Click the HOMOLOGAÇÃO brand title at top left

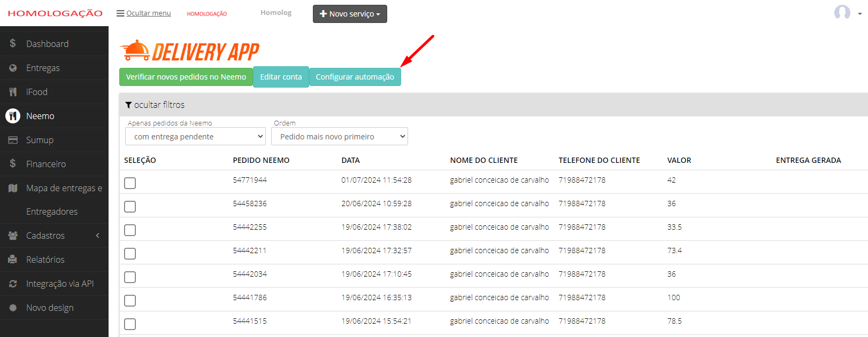pos(55,13)
